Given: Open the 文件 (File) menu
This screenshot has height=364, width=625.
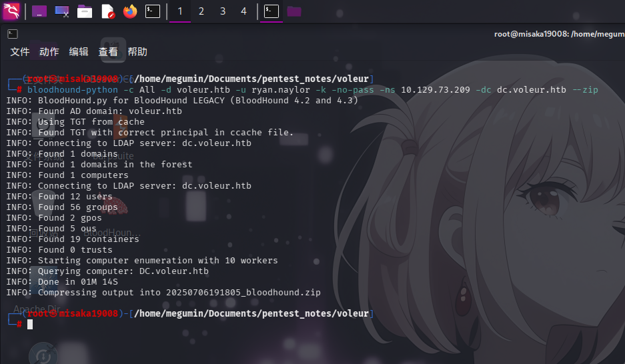Looking at the screenshot, I should tap(20, 52).
